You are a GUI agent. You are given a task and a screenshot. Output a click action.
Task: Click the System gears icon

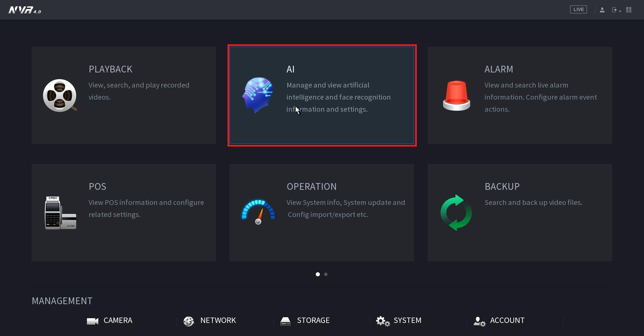tap(383, 321)
